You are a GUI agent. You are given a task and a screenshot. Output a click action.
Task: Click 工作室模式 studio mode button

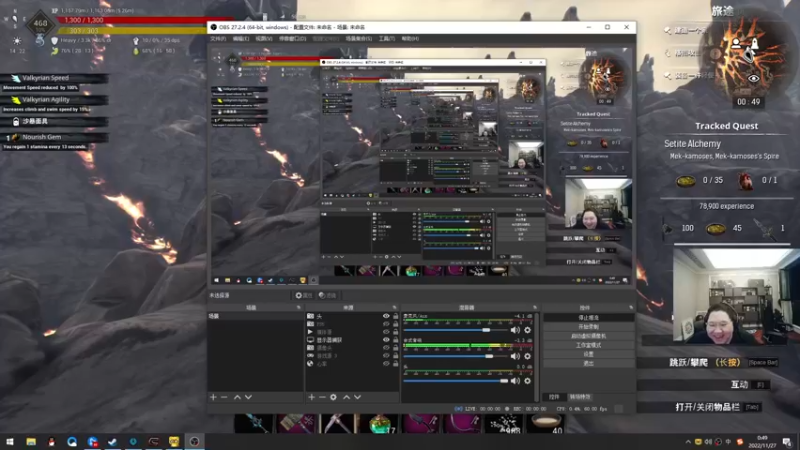coord(588,345)
